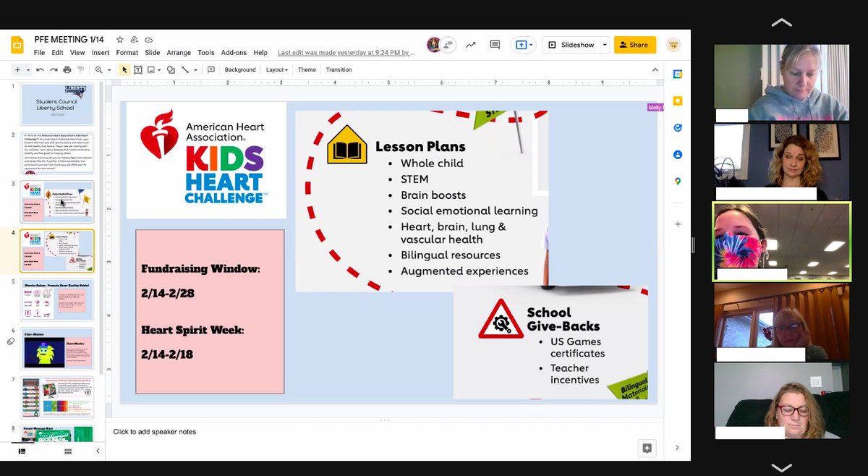
Task: Open the File menu
Action: [x=39, y=53]
